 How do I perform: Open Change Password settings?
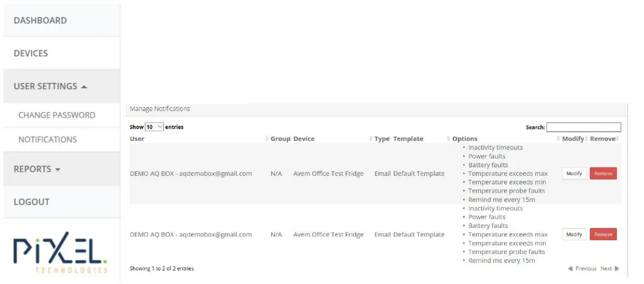point(56,115)
